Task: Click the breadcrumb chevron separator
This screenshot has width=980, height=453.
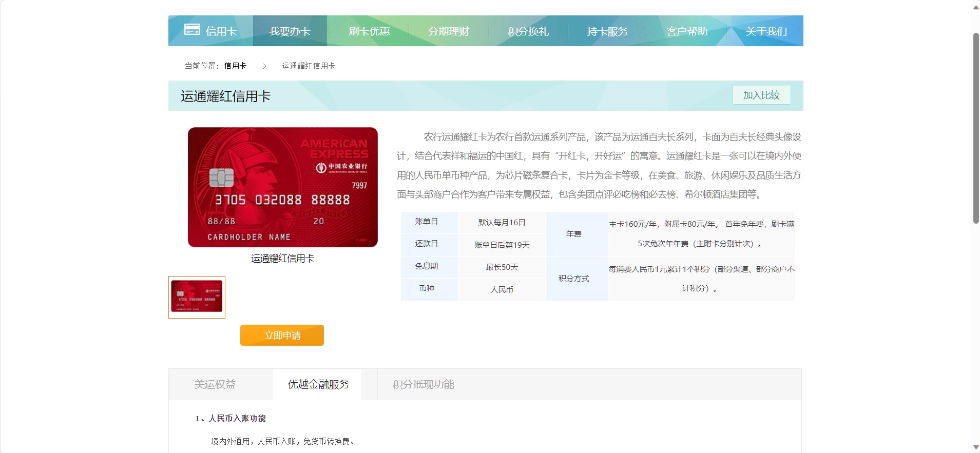Action: 264,66
